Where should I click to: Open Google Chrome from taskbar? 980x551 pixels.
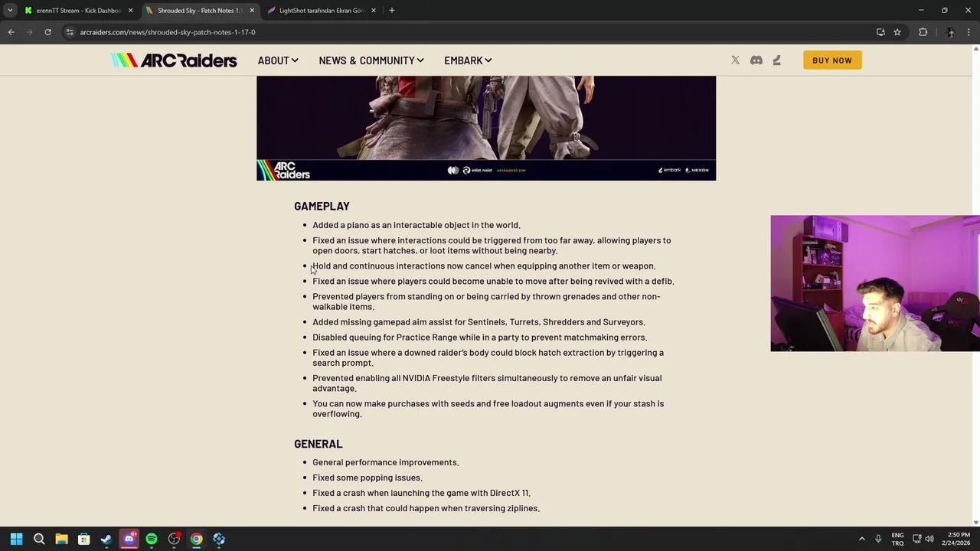197,539
